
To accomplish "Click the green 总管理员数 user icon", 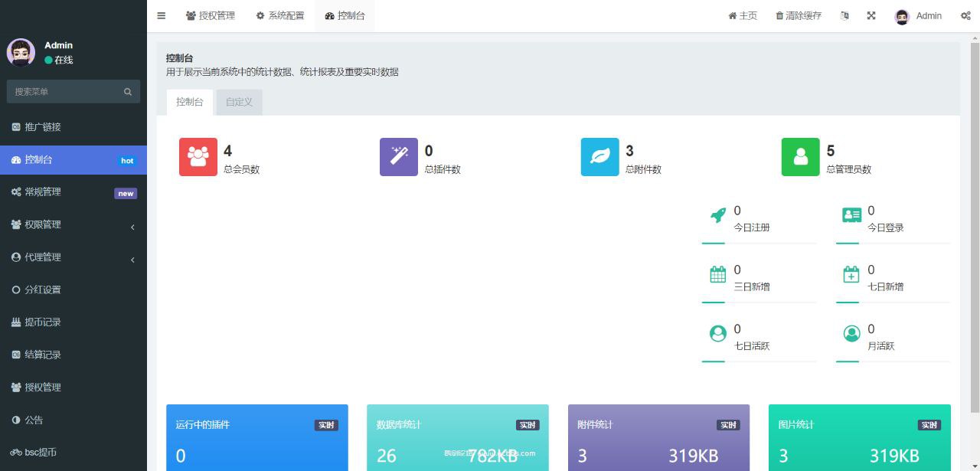I will [x=801, y=157].
